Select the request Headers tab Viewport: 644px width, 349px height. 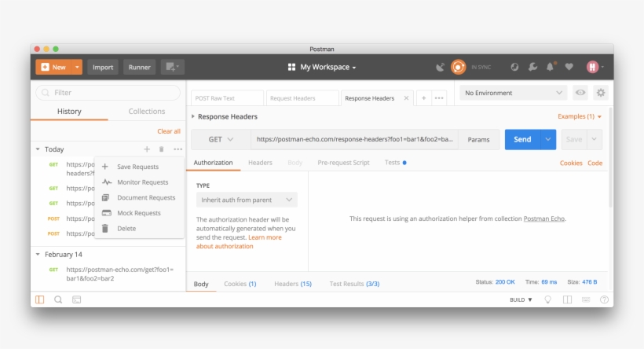coord(261,163)
